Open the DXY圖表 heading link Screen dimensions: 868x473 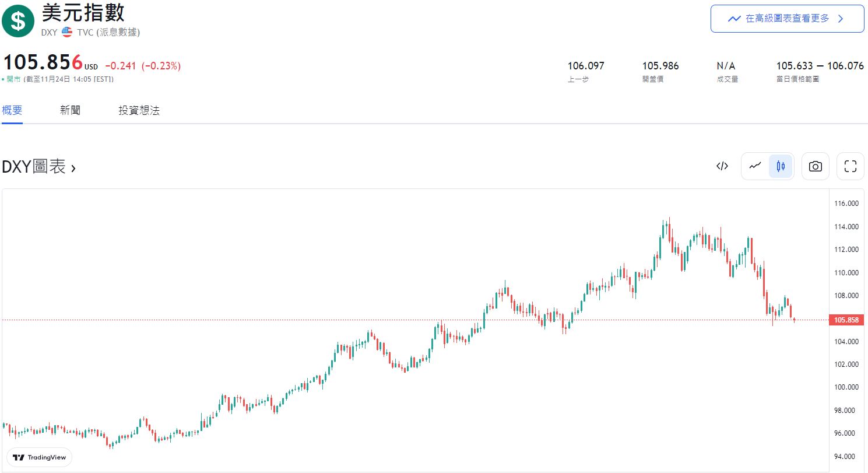coord(34,167)
